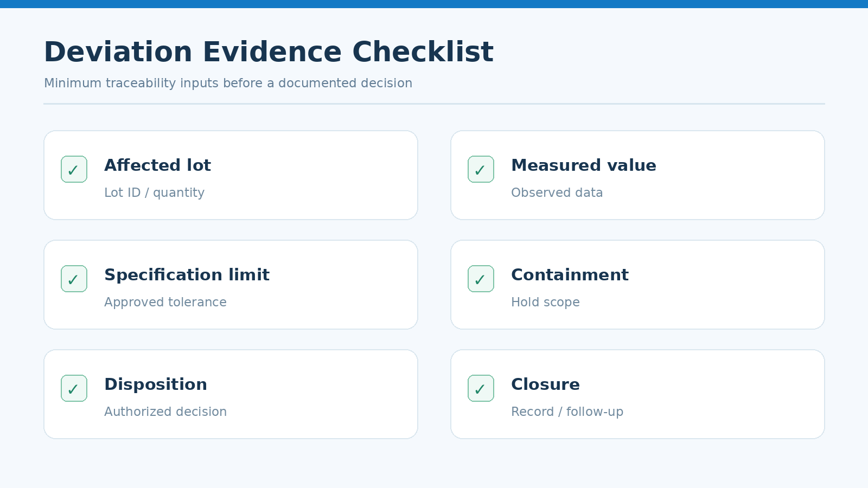Toggle the Measured value checkbox

[481, 169]
